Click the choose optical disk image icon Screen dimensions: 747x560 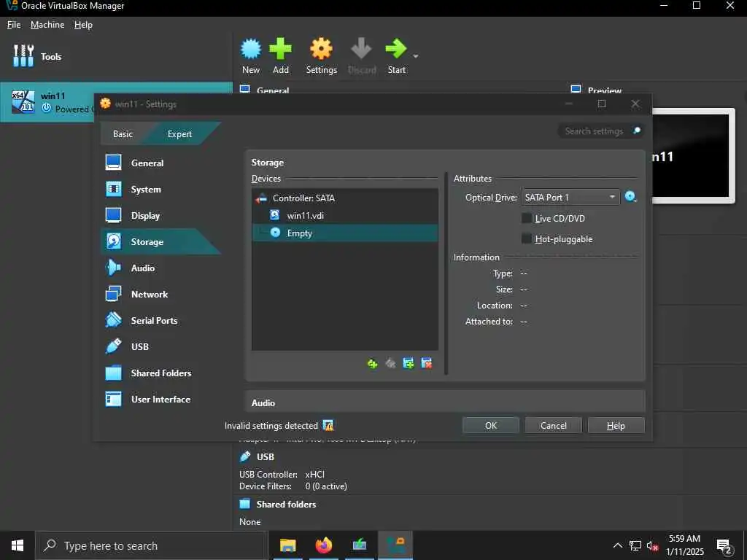pos(631,197)
